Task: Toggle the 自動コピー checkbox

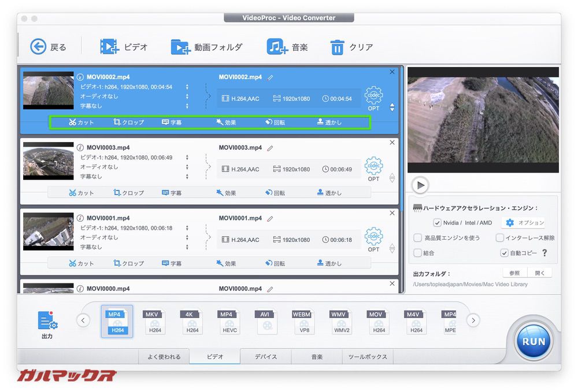Action: click(504, 253)
